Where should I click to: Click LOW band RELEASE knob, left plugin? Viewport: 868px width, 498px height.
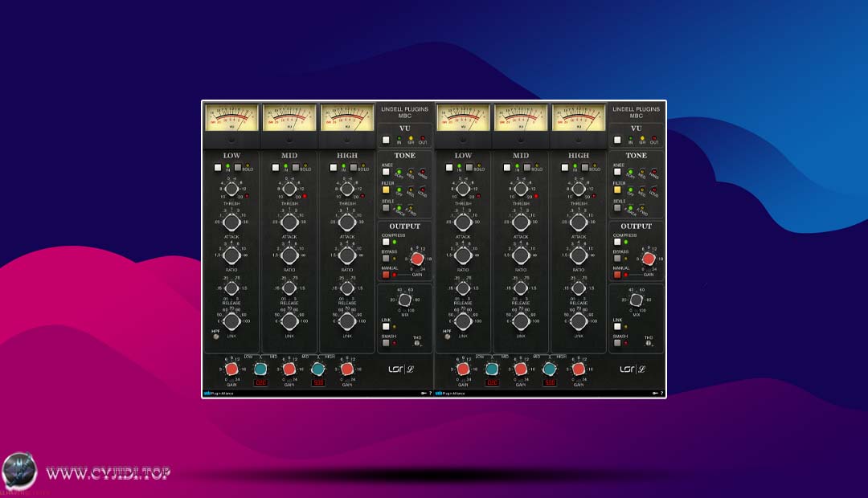[x=231, y=288]
